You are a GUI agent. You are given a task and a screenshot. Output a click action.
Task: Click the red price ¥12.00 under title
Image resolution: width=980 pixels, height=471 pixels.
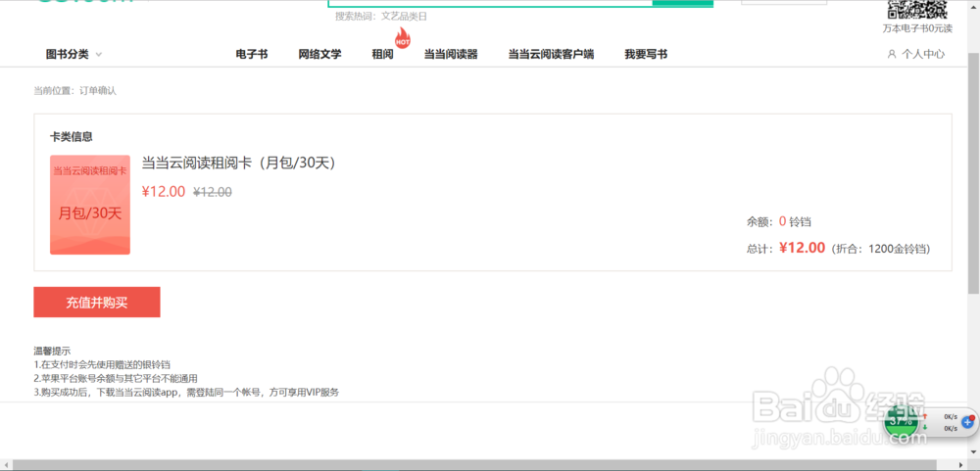pyautogui.click(x=164, y=192)
